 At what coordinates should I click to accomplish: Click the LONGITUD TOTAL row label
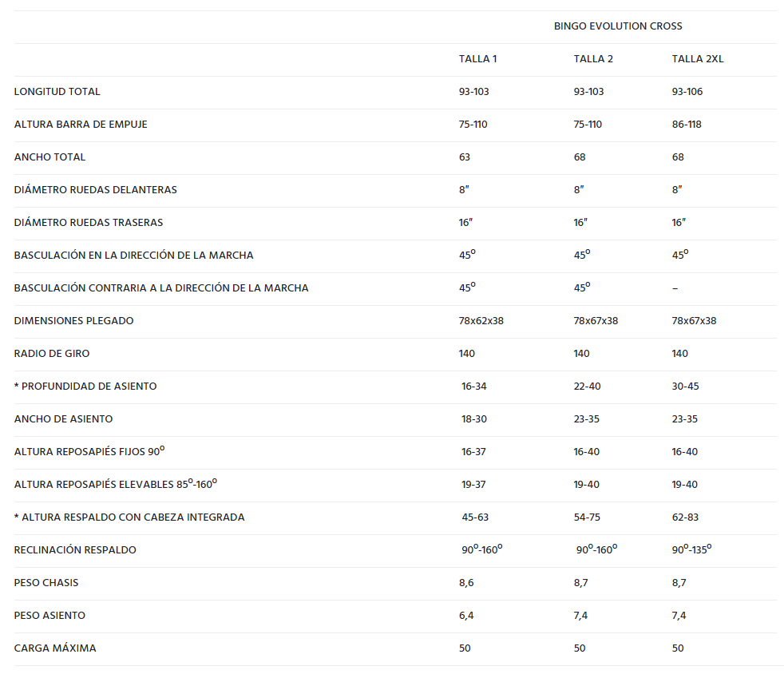57,92
